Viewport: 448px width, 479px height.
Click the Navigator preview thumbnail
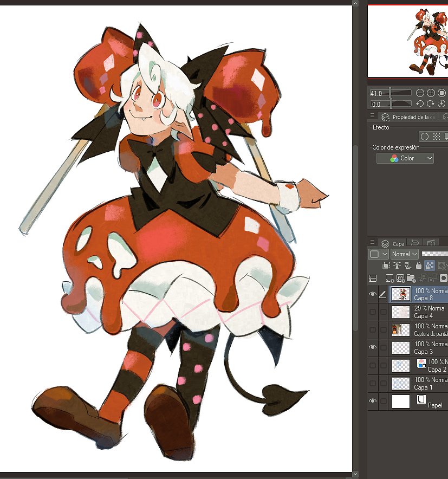point(408,41)
